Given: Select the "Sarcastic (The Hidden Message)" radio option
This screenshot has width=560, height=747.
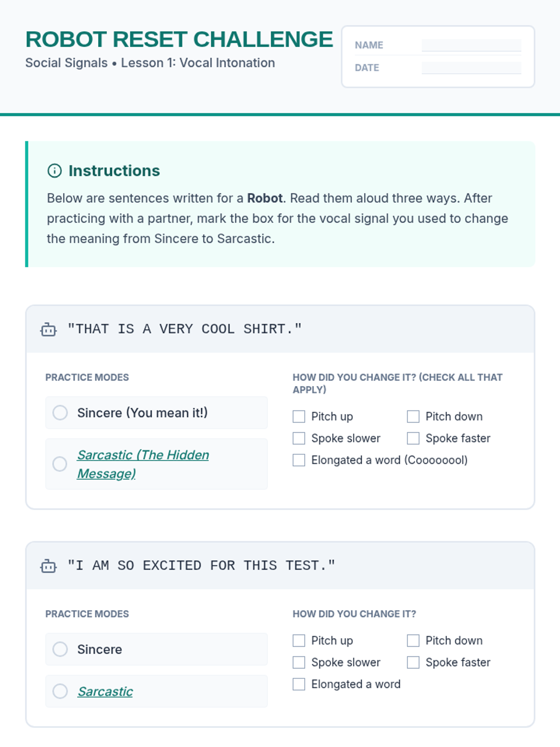Looking at the screenshot, I should (x=60, y=464).
